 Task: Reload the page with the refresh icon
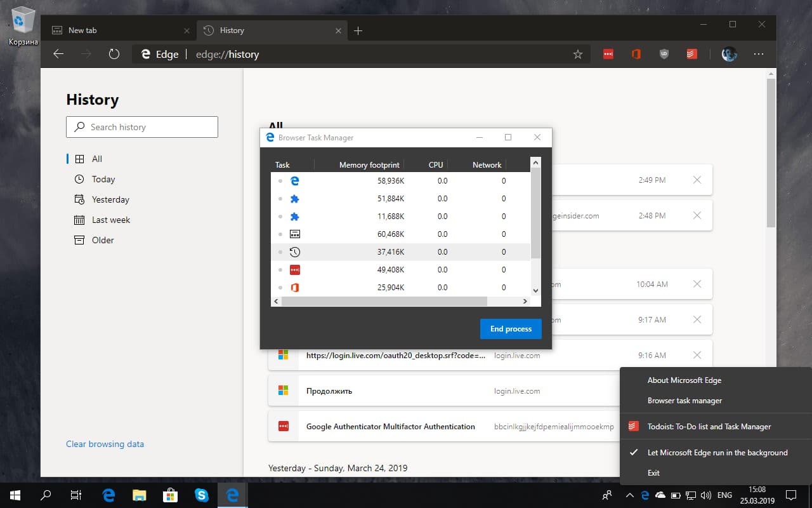(x=114, y=55)
